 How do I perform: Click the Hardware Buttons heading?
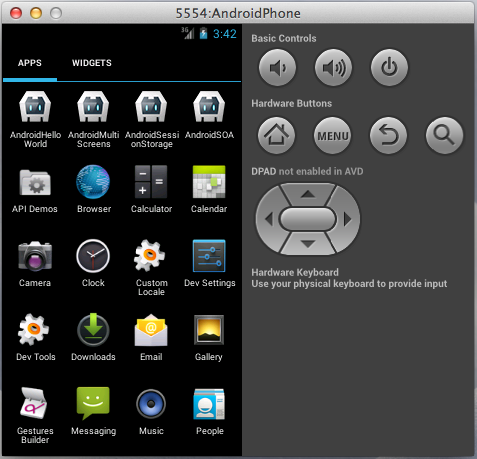[x=292, y=103]
